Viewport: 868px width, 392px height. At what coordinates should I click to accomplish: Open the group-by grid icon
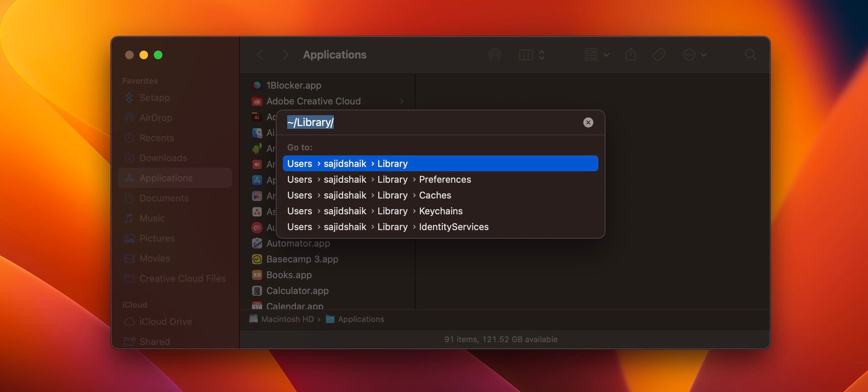coord(591,55)
